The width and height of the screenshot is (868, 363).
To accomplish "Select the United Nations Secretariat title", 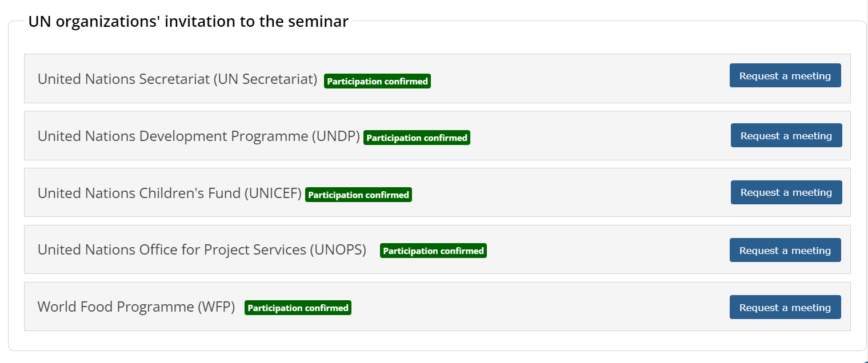I will (177, 79).
